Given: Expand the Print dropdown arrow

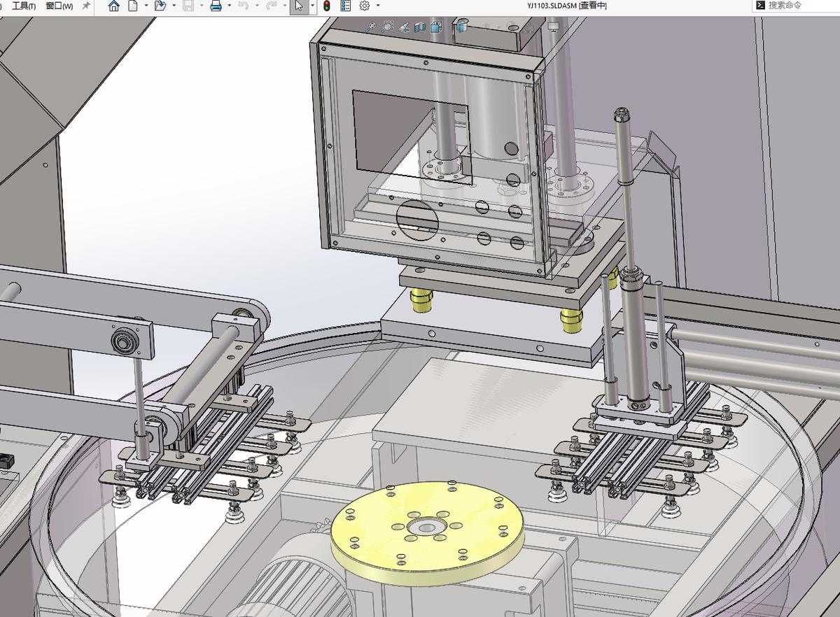Looking at the screenshot, I should (x=230, y=6).
